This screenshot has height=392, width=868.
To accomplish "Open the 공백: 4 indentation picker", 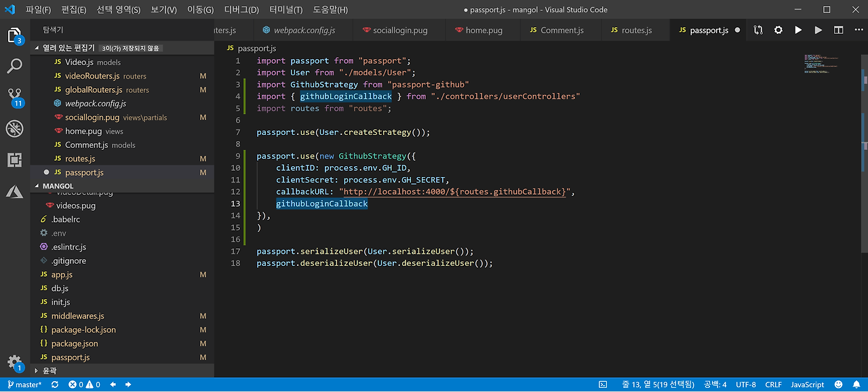I will pos(715,385).
